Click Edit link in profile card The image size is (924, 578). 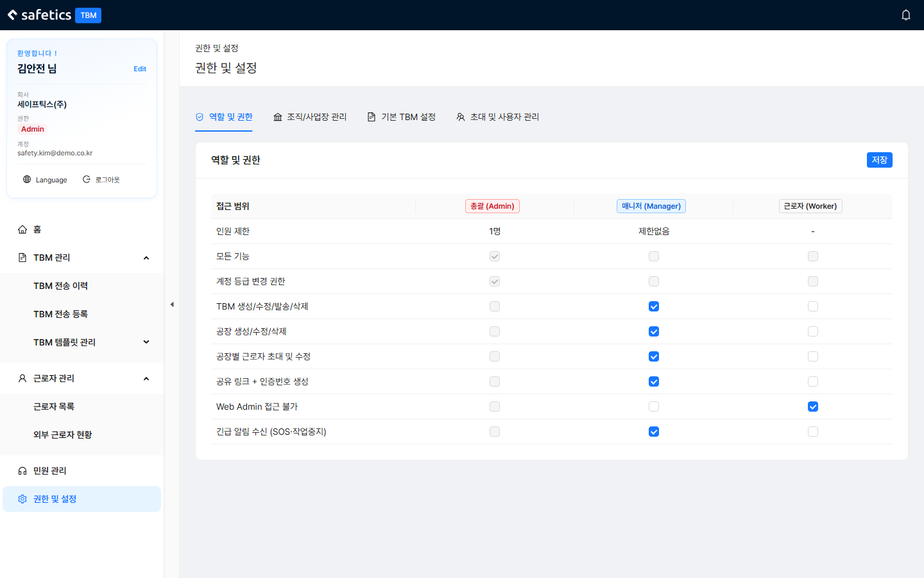click(x=140, y=69)
